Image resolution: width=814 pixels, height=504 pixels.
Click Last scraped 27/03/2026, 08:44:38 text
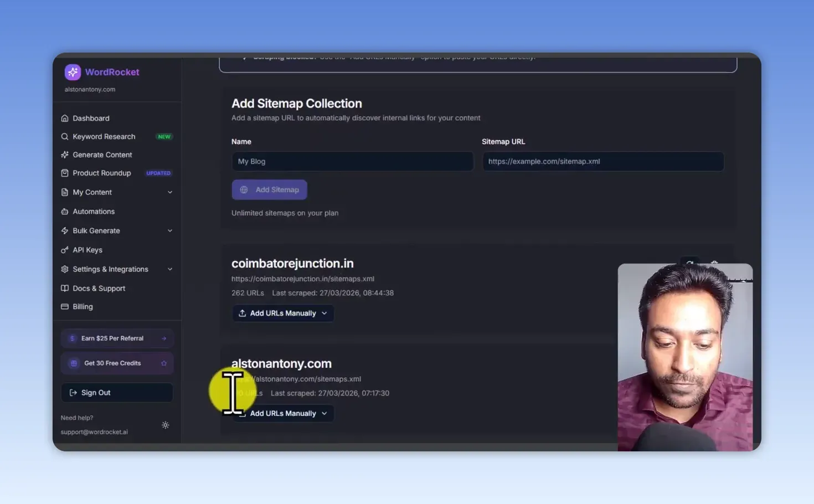coord(333,293)
